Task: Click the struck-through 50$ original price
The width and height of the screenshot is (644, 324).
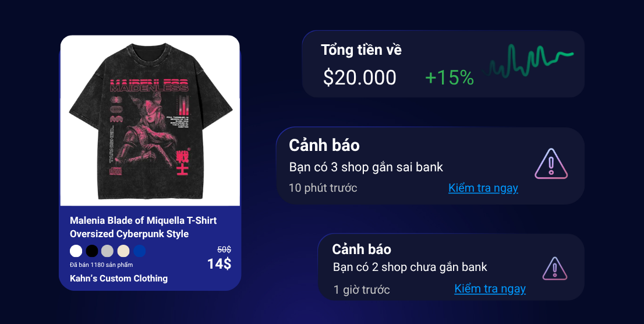Action: tap(224, 249)
